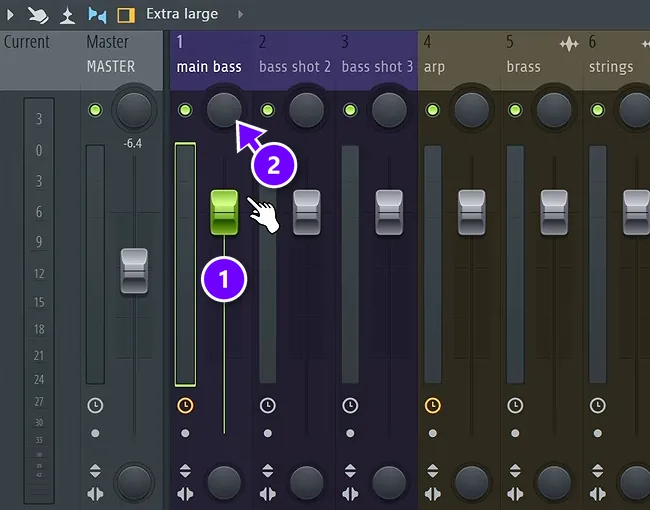Invert polarity arrows on main bass
Viewport: 650px width, 510px height.
pyautogui.click(x=185, y=471)
